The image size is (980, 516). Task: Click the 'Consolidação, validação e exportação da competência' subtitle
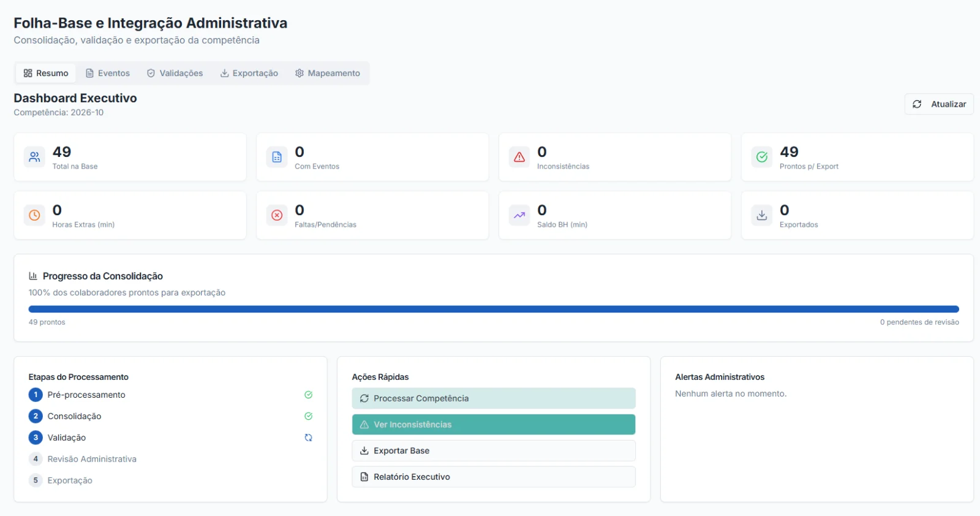[137, 40]
